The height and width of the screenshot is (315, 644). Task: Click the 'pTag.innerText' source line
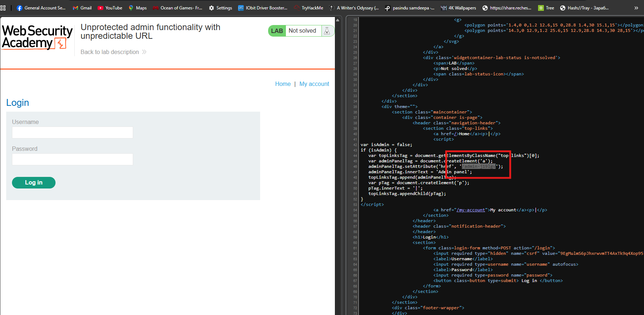395,188
